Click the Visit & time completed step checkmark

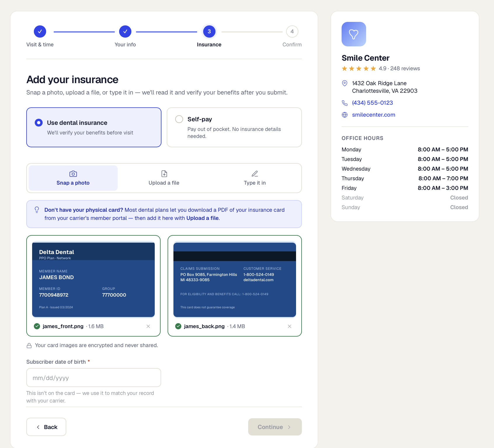tap(40, 32)
